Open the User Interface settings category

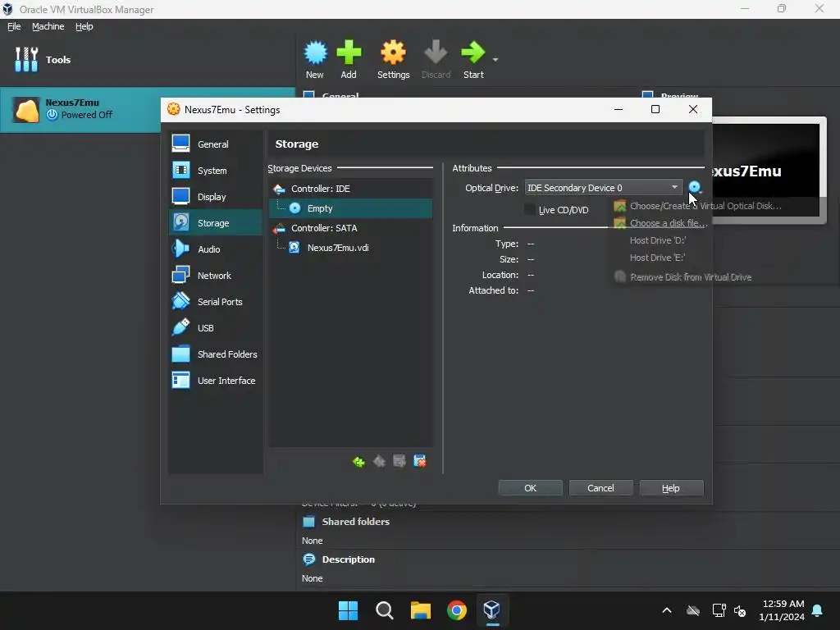point(216,381)
